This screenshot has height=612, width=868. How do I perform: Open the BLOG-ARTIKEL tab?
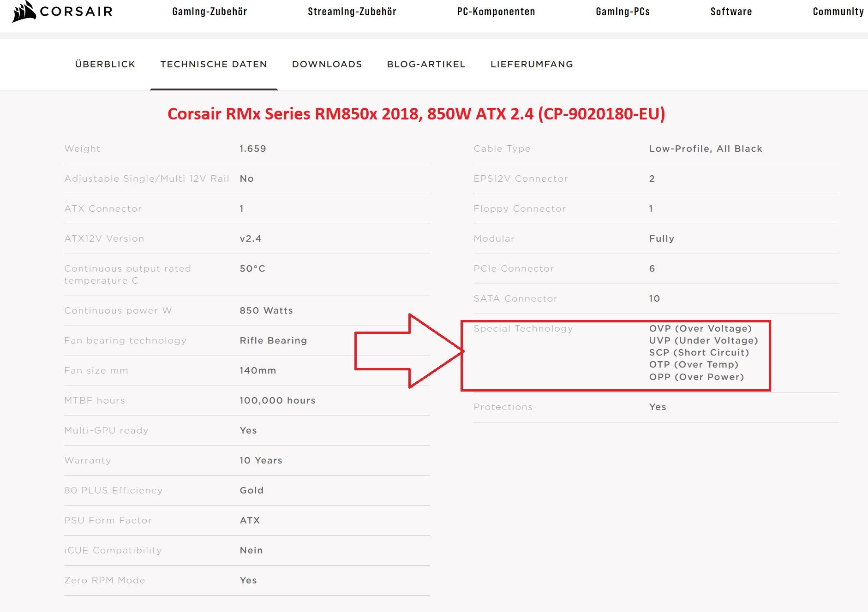[426, 64]
